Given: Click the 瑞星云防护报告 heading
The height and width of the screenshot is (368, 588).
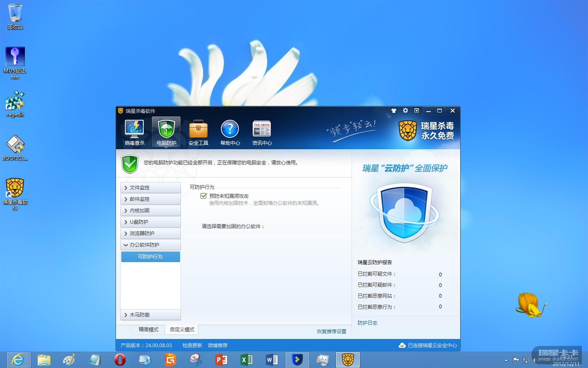Looking at the screenshot, I should pos(375,263).
